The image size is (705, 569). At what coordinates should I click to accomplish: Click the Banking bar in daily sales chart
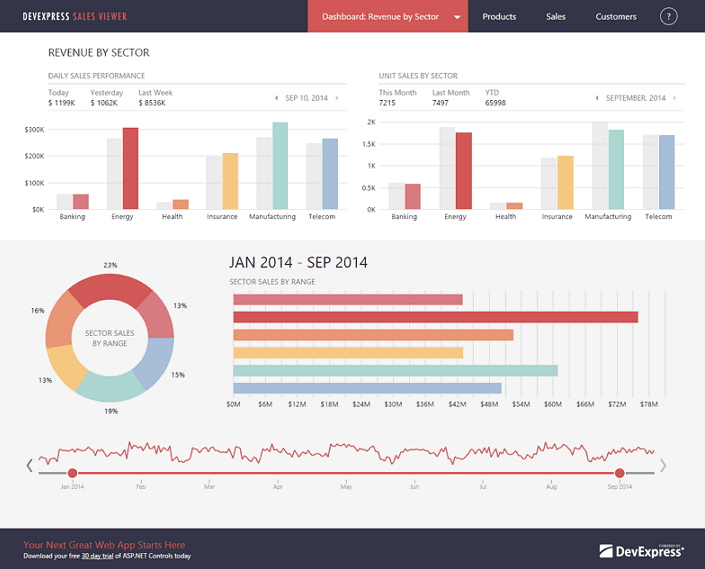tap(81, 202)
